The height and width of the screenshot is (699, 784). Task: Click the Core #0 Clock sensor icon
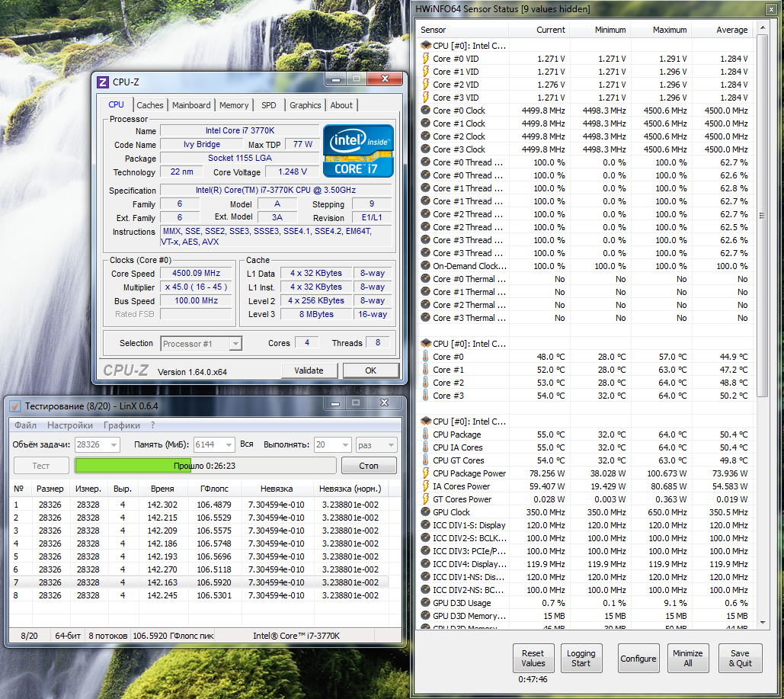(425, 110)
